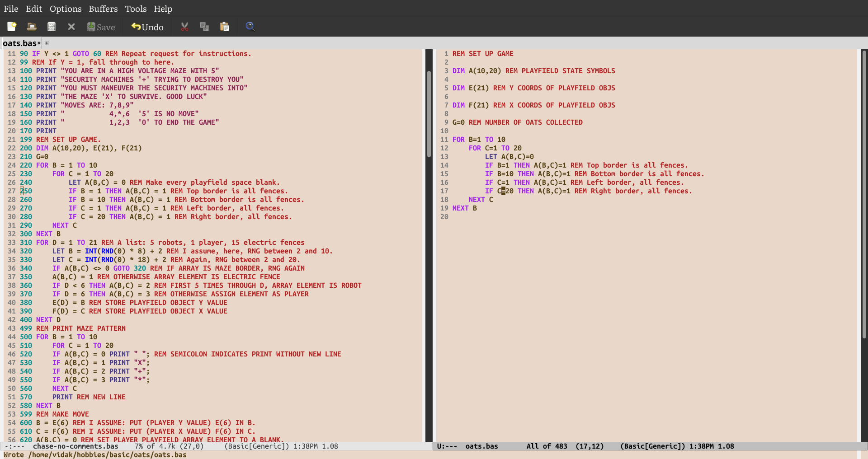The image size is (868, 459).
Task: Click the 'Wrote /home/vidak...' echo area message
Action: 95,454
